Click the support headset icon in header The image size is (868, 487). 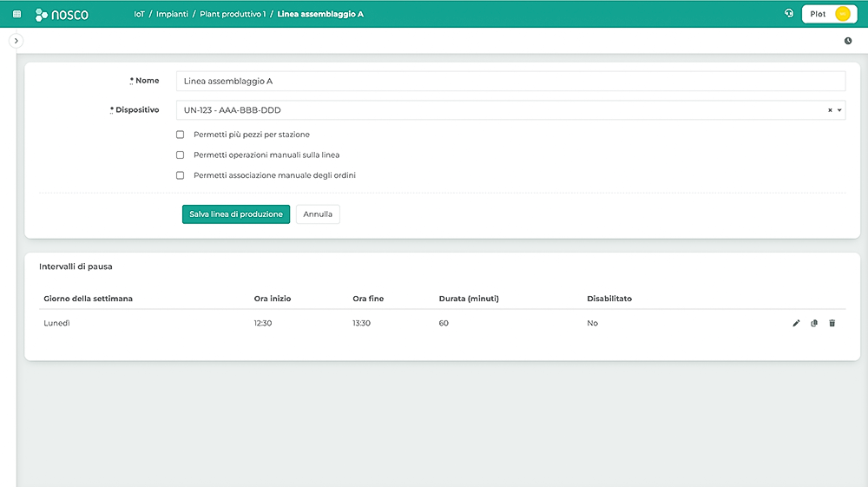[788, 14]
